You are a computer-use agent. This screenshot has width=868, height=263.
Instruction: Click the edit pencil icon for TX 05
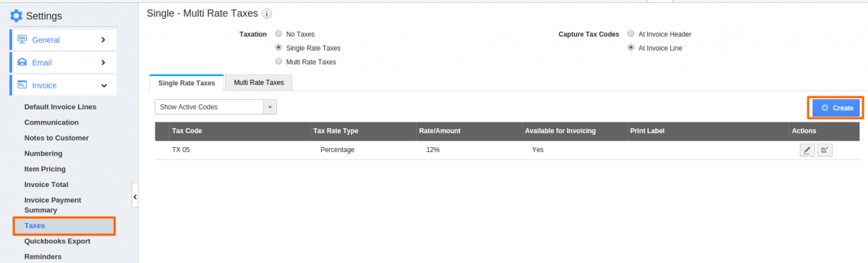click(807, 150)
